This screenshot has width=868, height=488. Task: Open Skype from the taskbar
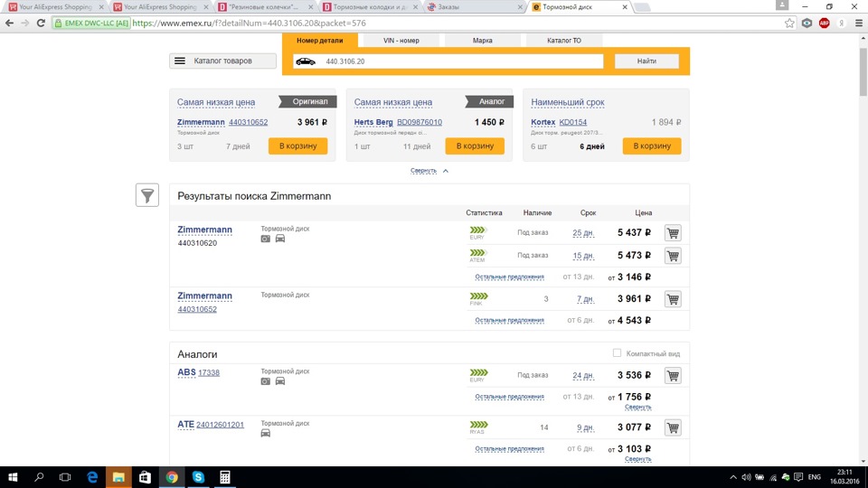pyautogui.click(x=198, y=477)
